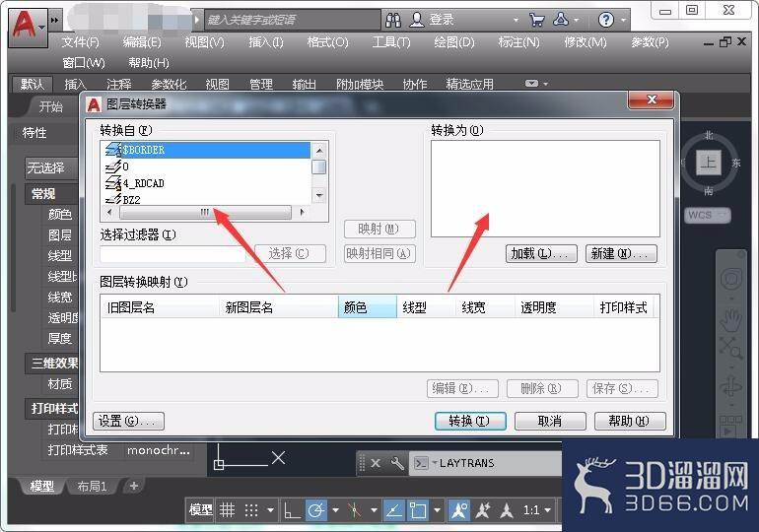Image resolution: width=759 pixels, height=532 pixels.
Task: Click the layer list scroll-up arrow
Action: pos(319,150)
